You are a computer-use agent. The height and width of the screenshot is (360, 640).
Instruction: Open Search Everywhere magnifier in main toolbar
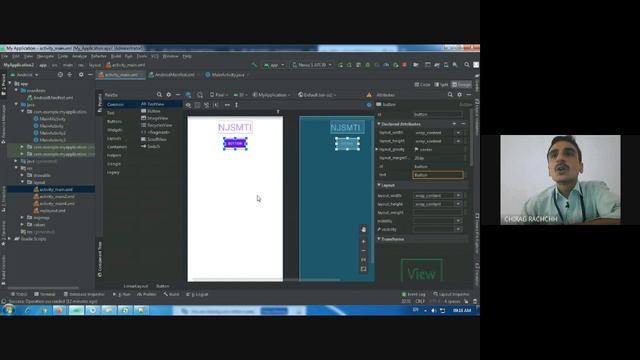click(x=467, y=65)
